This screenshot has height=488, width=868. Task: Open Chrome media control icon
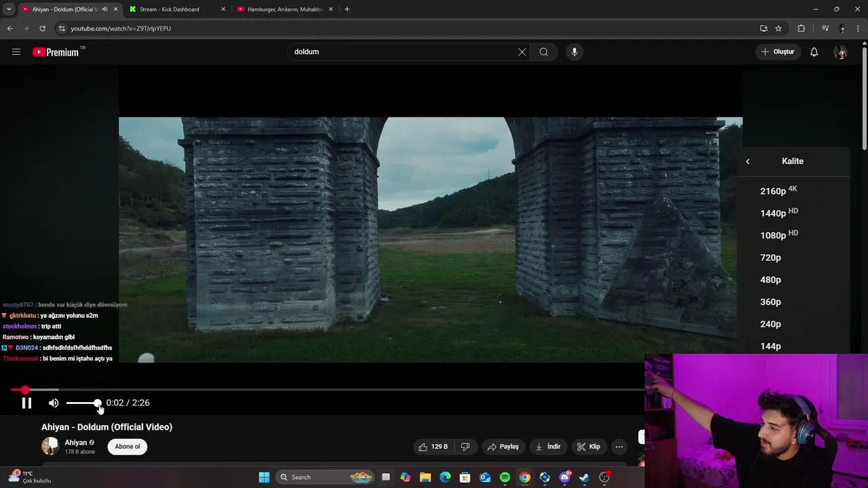825,28
